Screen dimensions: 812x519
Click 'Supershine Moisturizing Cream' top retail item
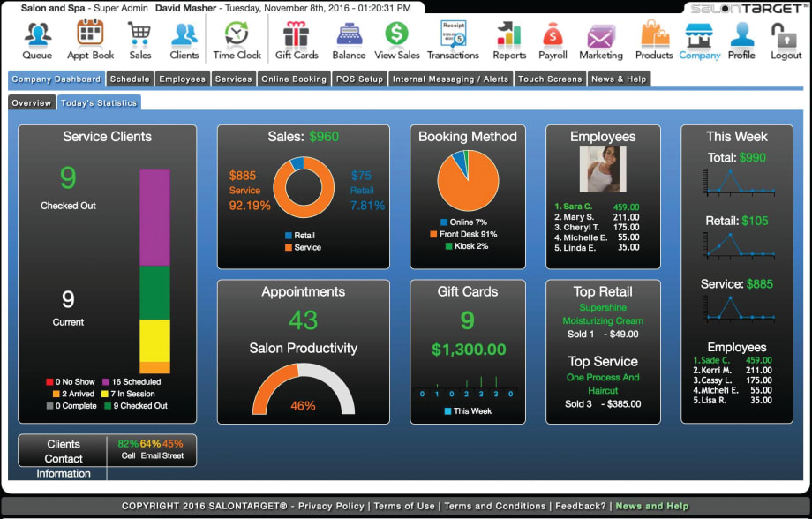coord(603,314)
